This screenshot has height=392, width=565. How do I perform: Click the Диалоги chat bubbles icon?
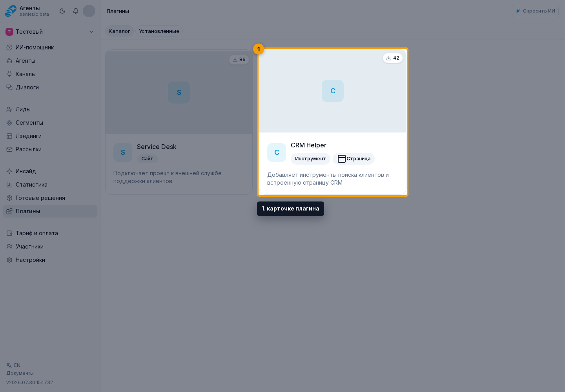click(x=9, y=87)
